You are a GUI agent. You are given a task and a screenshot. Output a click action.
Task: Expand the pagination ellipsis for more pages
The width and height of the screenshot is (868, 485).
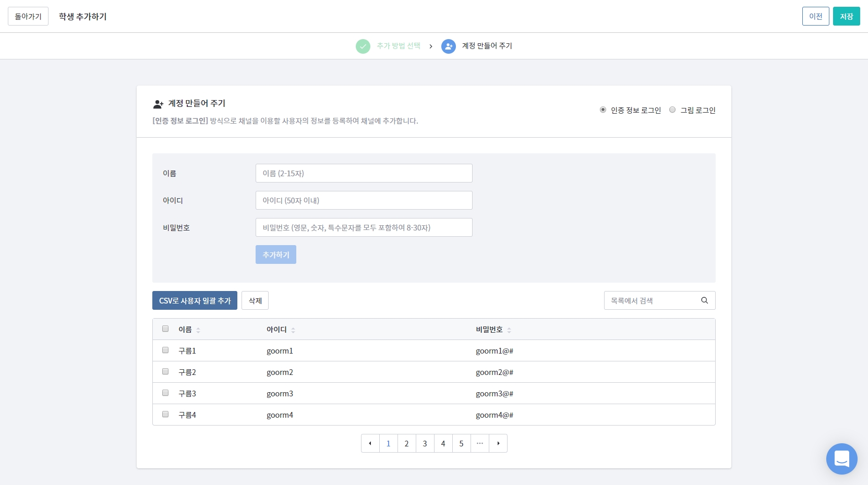pos(480,443)
